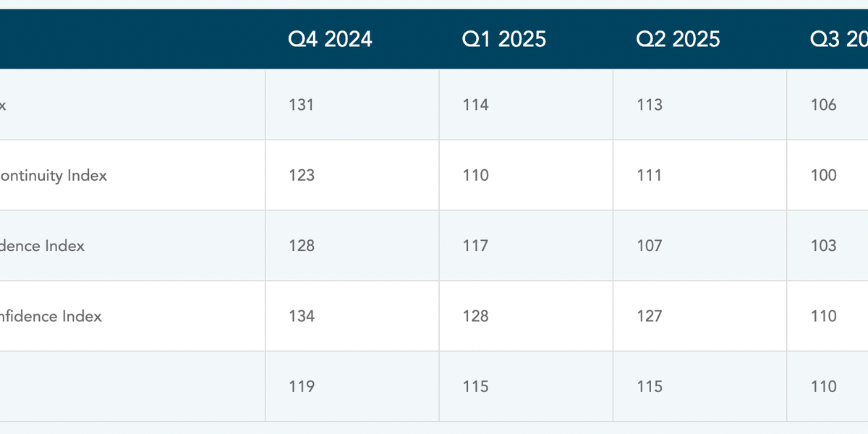Select the cell showing 113
Screen dimensions: 868x434
coord(650,105)
